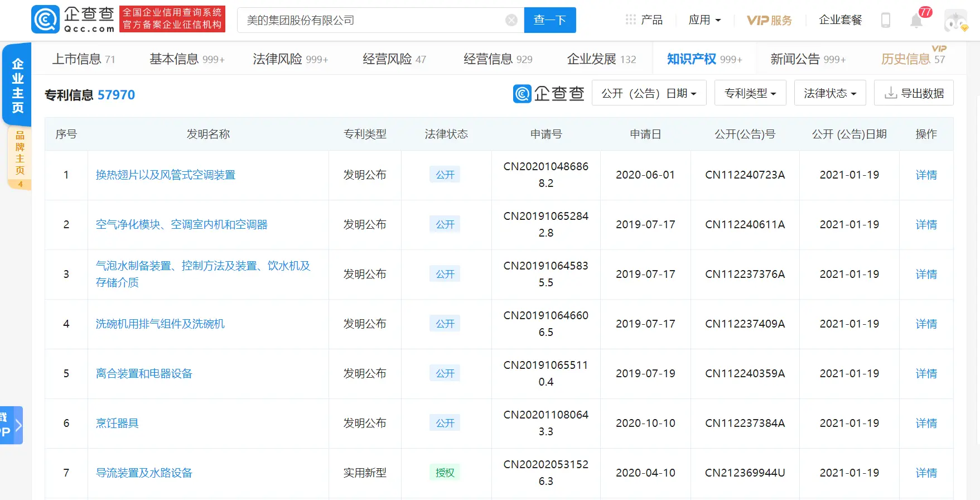The height and width of the screenshot is (500, 980).
Task: Switch to 企业发展 tab
Action: [x=601, y=59]
